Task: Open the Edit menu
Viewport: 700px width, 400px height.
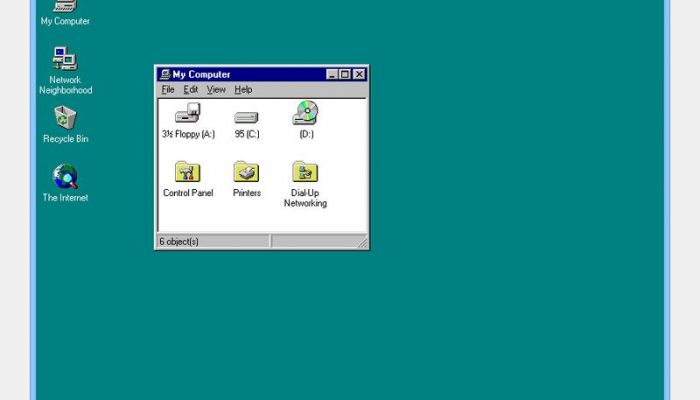Action: [x=191, y=89]
